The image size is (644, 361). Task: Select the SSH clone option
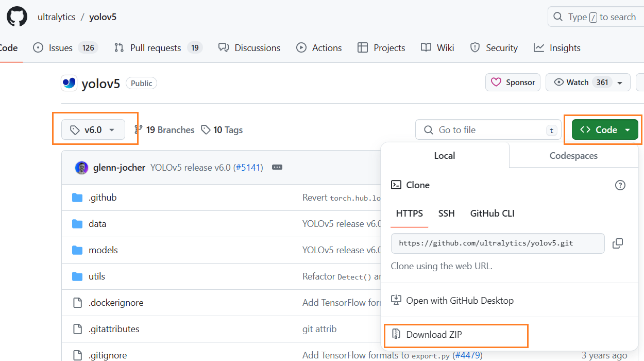447,214
